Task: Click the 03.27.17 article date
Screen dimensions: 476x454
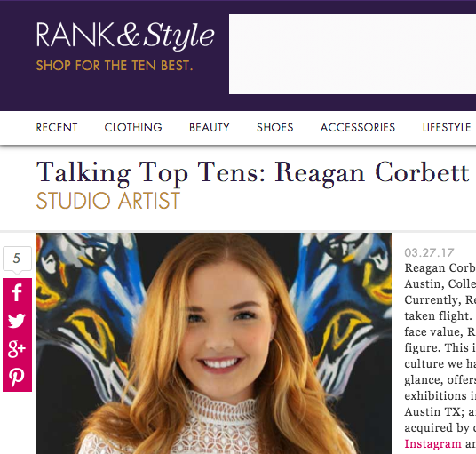Action: click(429, 252)
